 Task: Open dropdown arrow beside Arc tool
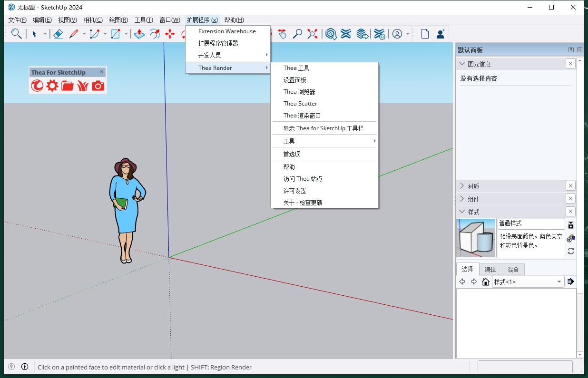[x=105, y=34]
